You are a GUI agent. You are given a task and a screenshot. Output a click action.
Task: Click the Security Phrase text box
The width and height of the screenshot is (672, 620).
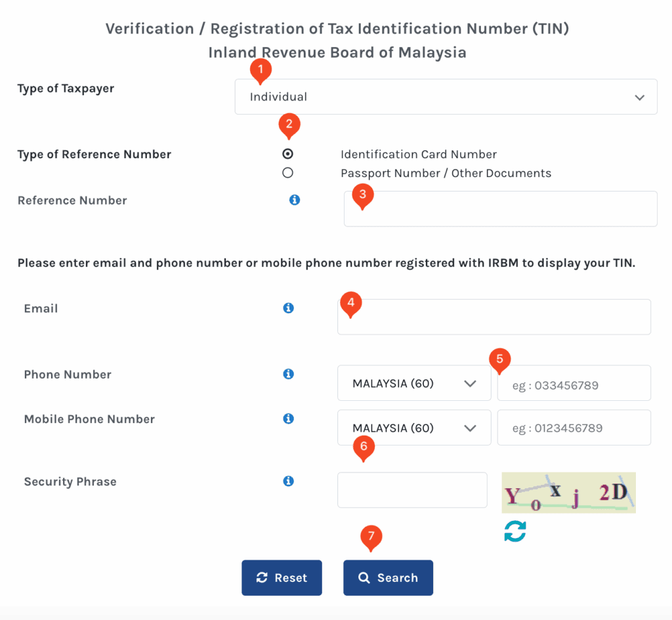click(x=412, y=490)
